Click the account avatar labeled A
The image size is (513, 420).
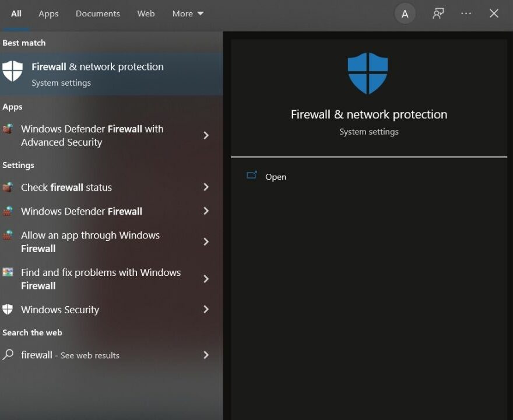tap(405, 14)
